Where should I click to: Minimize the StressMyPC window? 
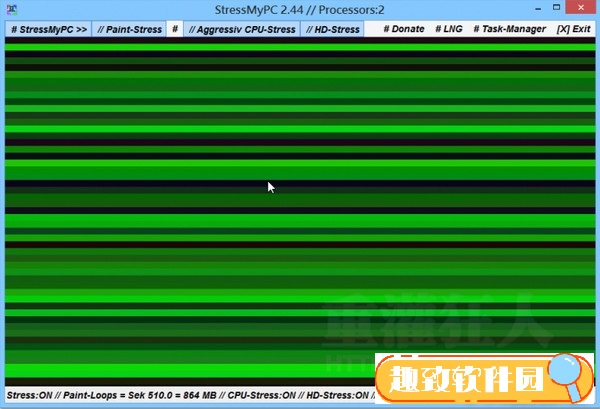538,8
